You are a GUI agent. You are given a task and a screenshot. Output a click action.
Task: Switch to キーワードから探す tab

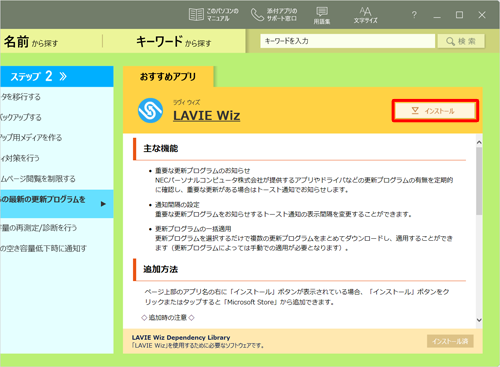(173, 42)
